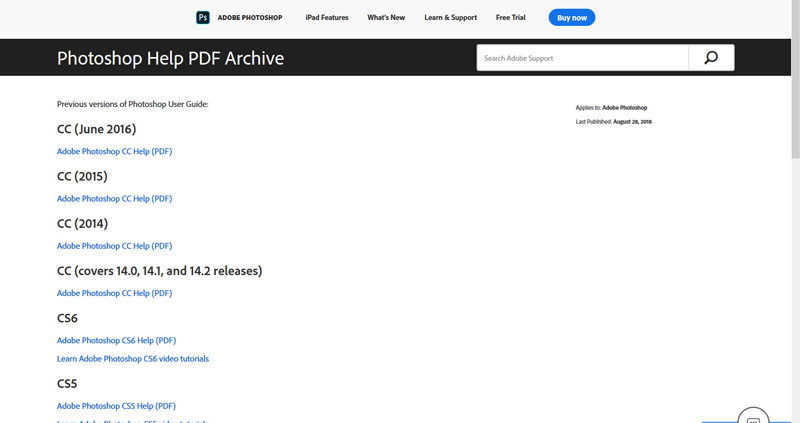Open the chat bubble widget icon
The height and width of the screenshot is (423, 800).
(753, 417)
